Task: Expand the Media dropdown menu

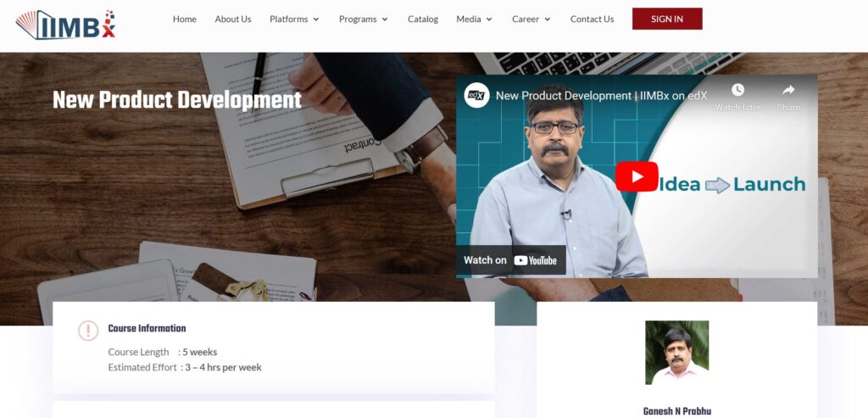Action: 474,19
